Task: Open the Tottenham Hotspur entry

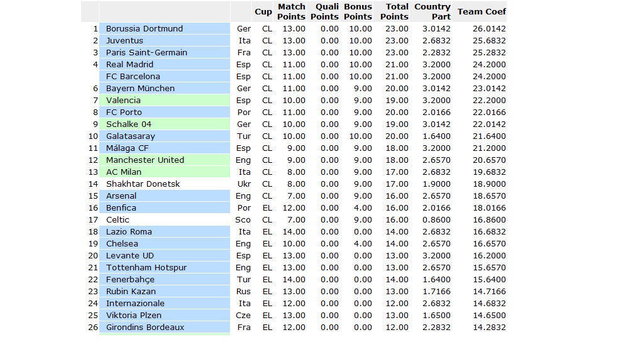Action: (x=146, y=268)
